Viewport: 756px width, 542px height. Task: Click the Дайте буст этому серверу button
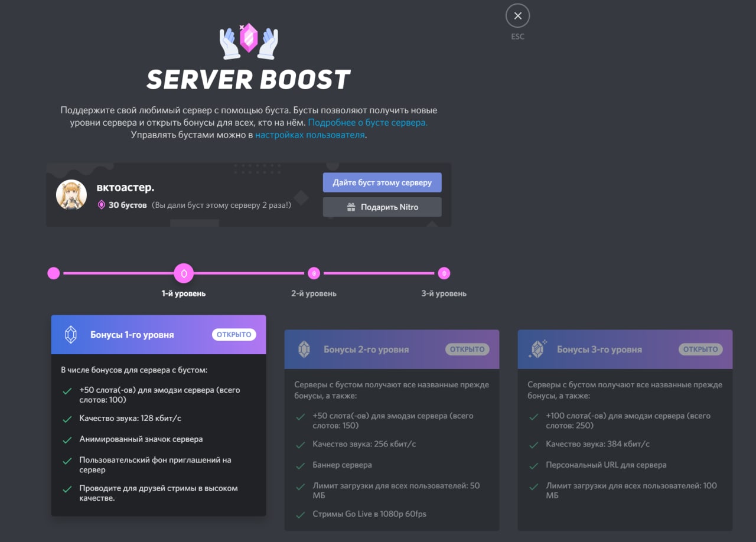pos(382,182)
